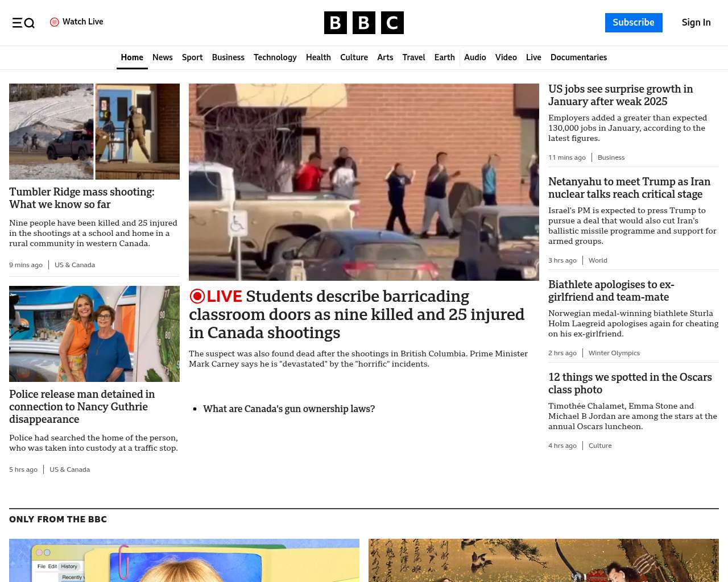Open the Arts section
The height and width of the screenshot is (582, 728).
coord(385,57)
